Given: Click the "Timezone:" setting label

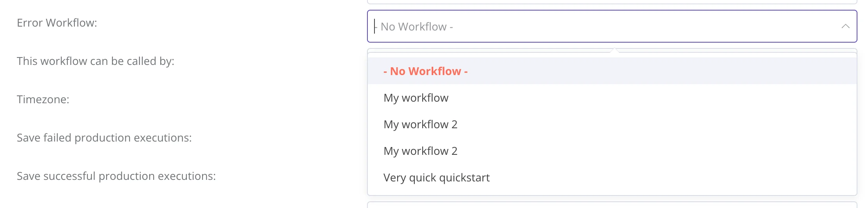Looking at the screenshot, I should tap(43, 99).
